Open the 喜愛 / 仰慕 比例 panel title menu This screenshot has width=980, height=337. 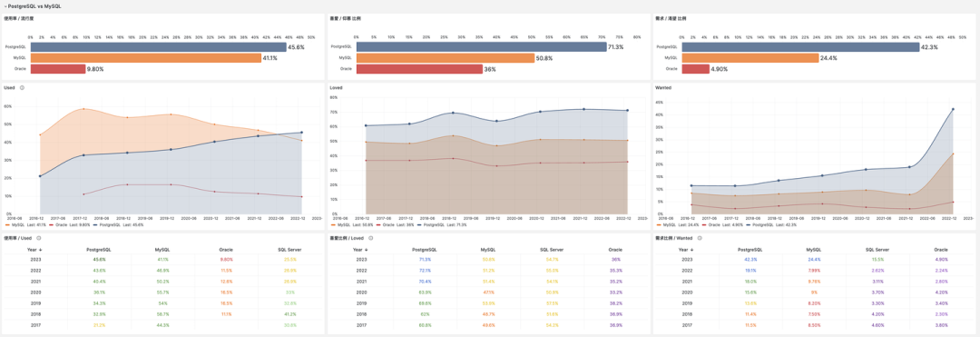coord(345,19)
